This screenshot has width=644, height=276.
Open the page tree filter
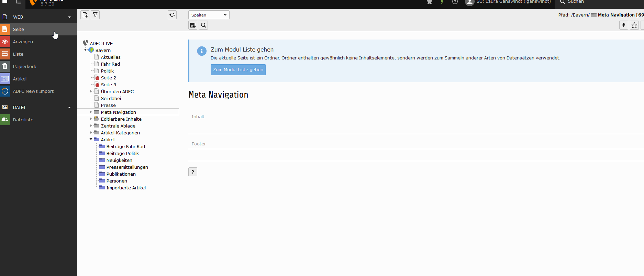(95, 15)
